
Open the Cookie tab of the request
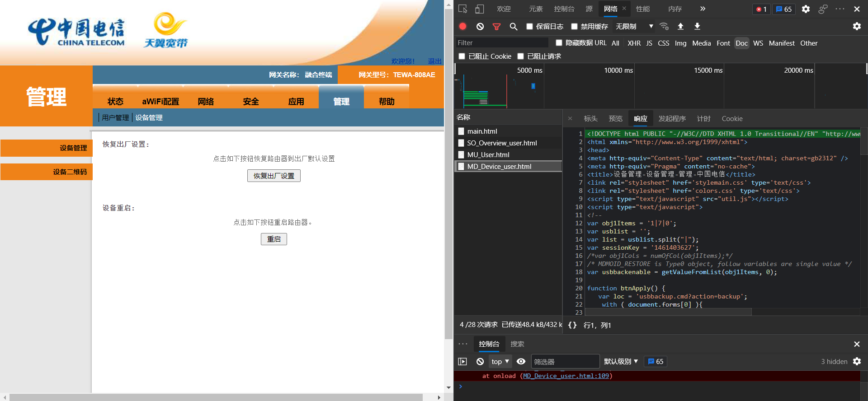[732, 119]
